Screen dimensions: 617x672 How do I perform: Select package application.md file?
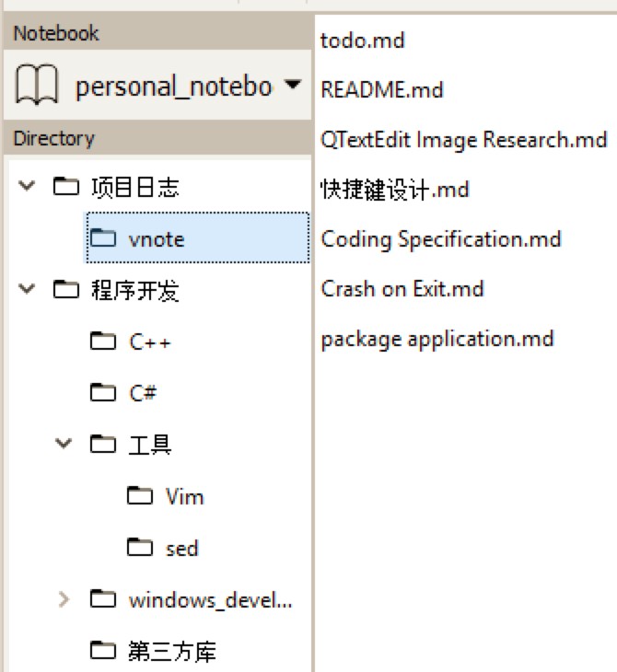click(x=437, y=339)
